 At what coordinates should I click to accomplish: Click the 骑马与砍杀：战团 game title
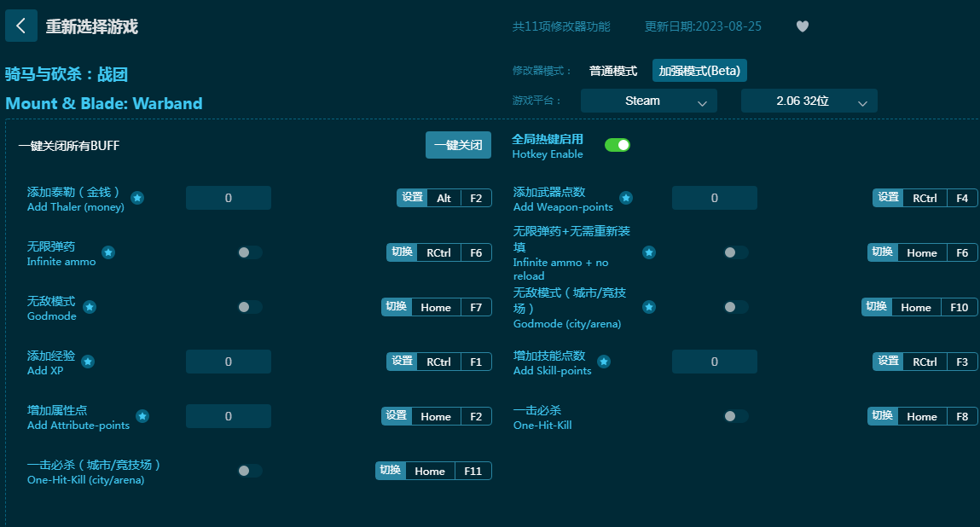67,74
